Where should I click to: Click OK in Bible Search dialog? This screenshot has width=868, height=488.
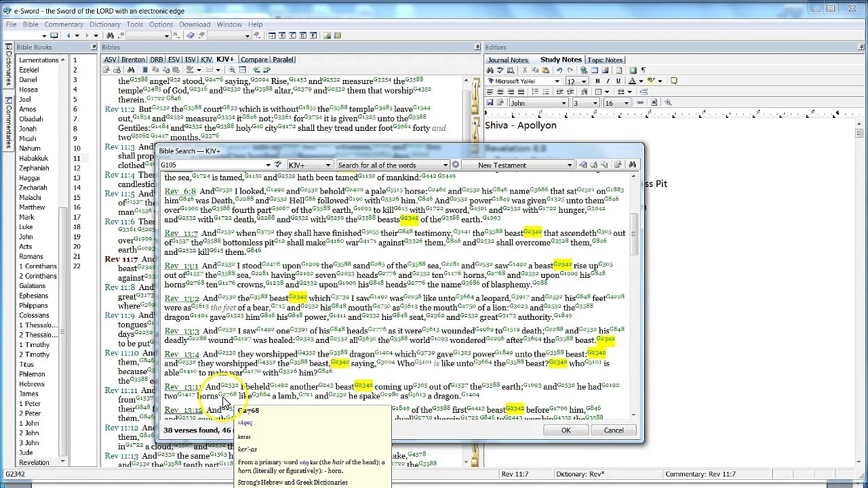click(566, 430)
